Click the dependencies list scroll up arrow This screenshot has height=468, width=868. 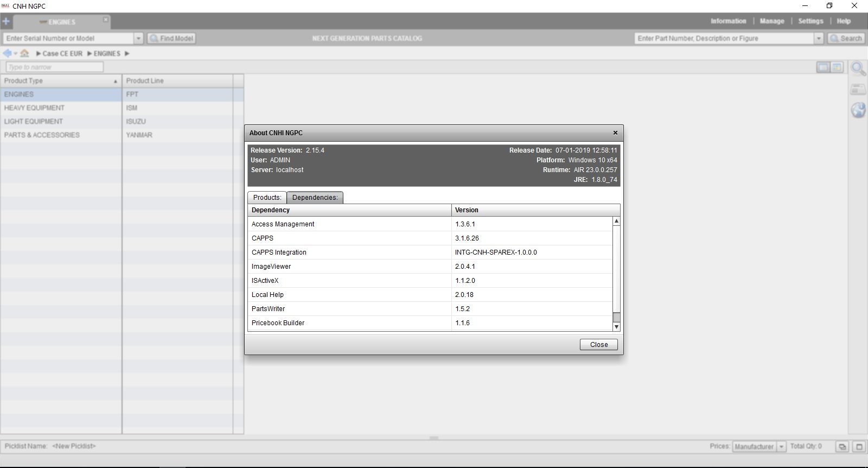click(616, 221)
